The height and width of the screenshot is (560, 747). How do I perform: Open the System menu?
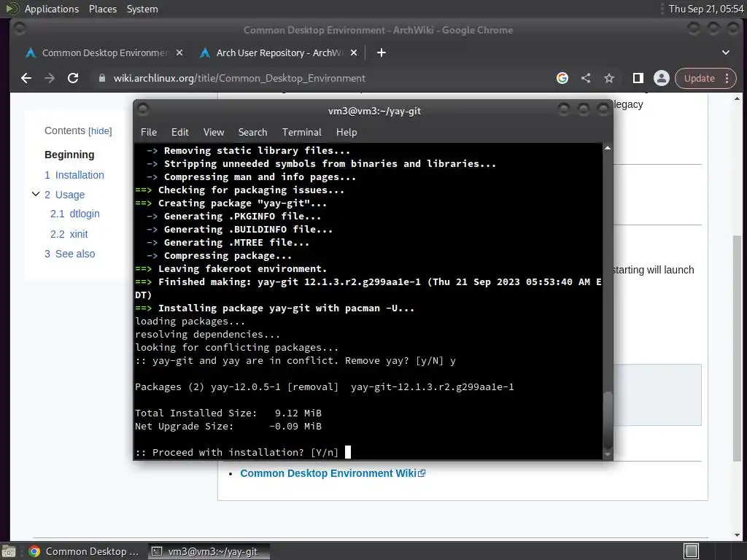click(x=142, y=9)
